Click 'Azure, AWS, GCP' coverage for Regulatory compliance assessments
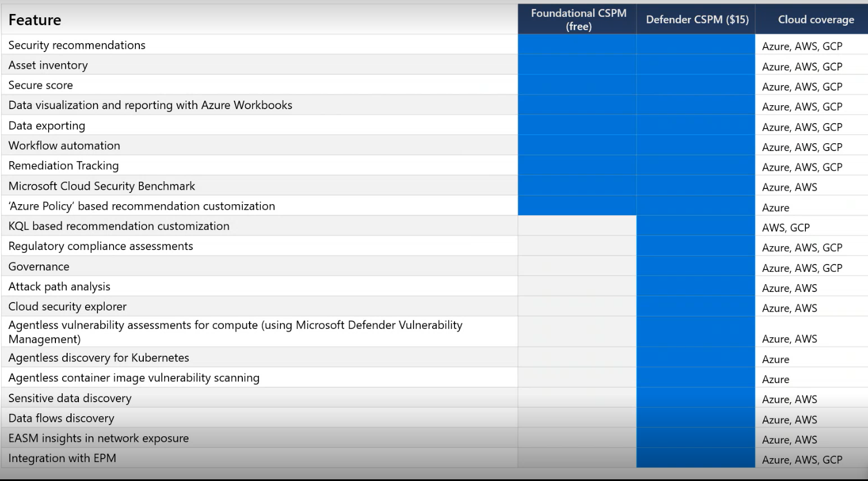Screen dimensions: 868x481 pyautogui.click(x=802, y=248)
